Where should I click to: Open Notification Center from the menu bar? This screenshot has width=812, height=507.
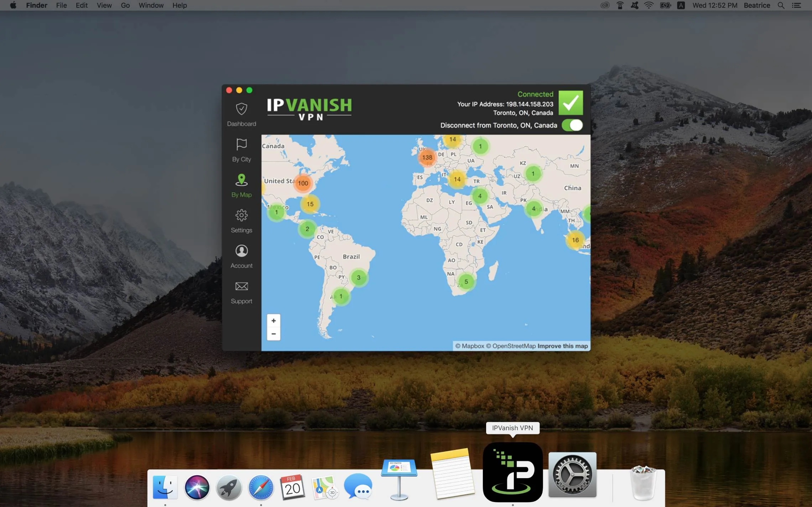pyautogui.click(x=797, y=5)
